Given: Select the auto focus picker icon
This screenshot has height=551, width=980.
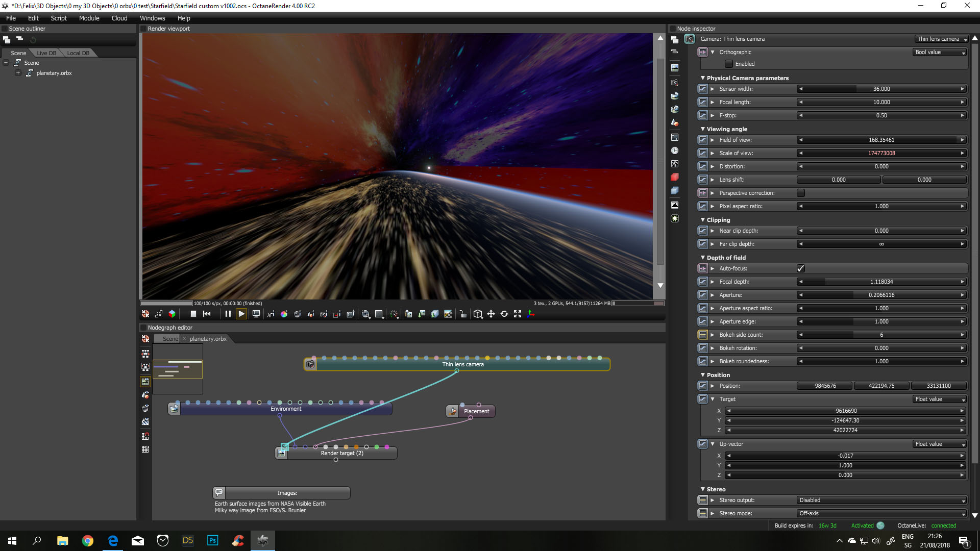Looking at the screenshot, I should [271, 314].
